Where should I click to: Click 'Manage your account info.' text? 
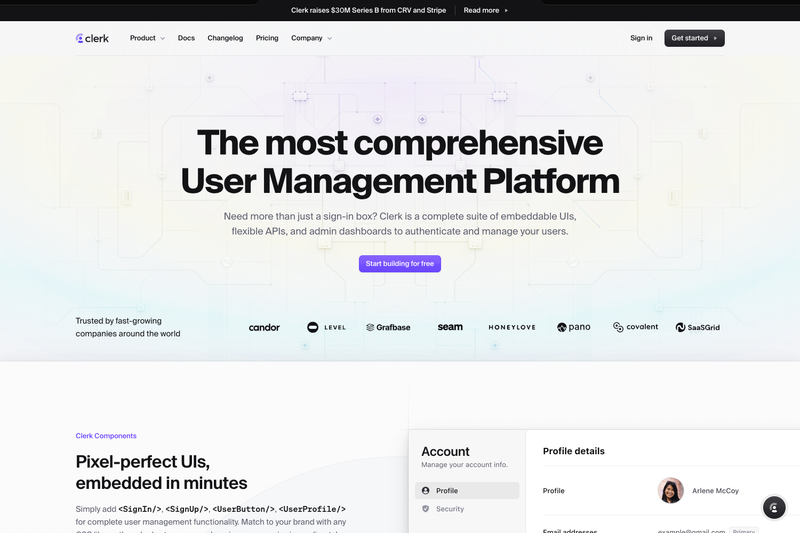[464, 465]
